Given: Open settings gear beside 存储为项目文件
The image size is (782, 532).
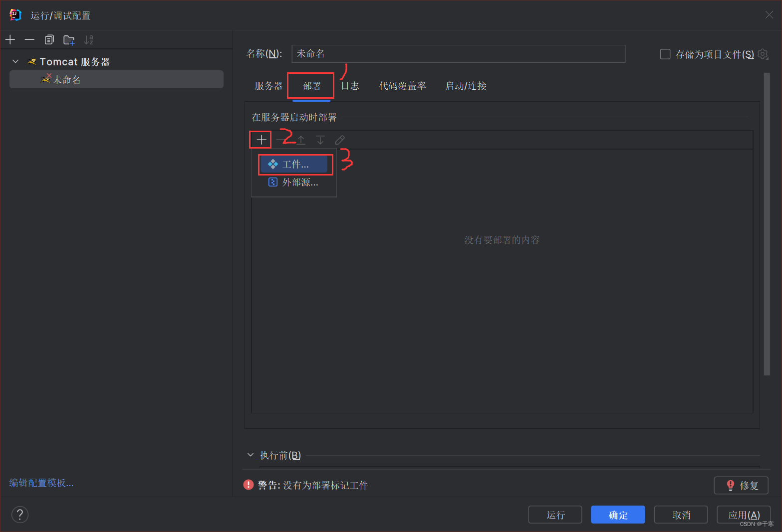Looking at the screenshot, I should 763,54.
